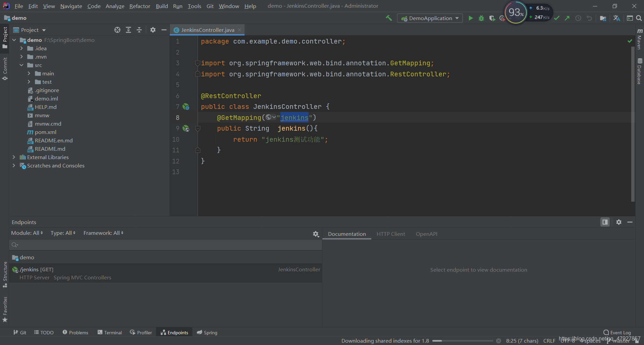Screen dimensions: 644x345
Task: Open the Analyze menu
Action: 115,6
